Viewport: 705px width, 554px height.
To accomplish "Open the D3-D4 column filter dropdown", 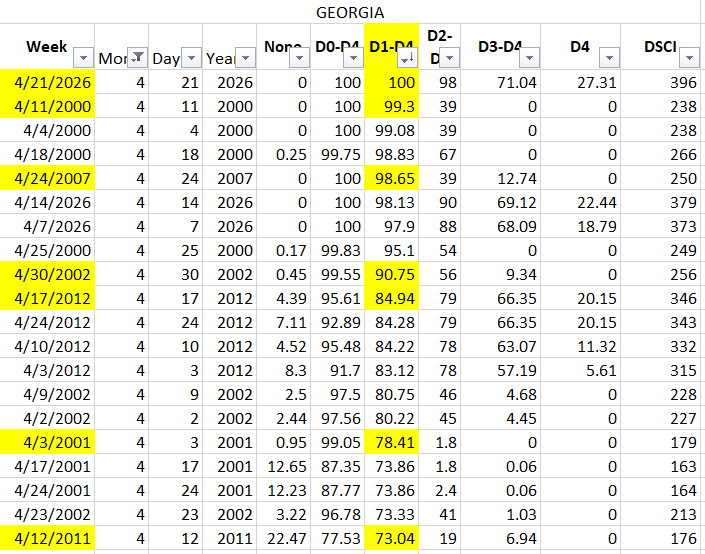I will pyautogui.click(x=529, y=58).
